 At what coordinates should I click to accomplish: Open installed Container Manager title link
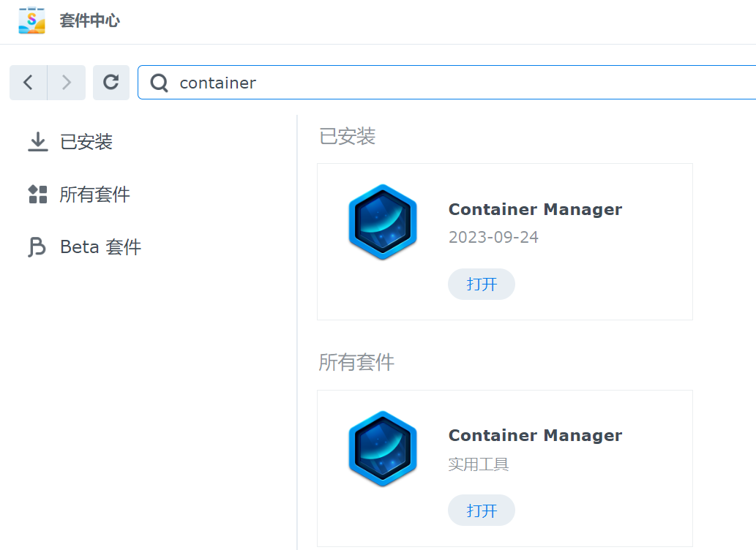535,209
